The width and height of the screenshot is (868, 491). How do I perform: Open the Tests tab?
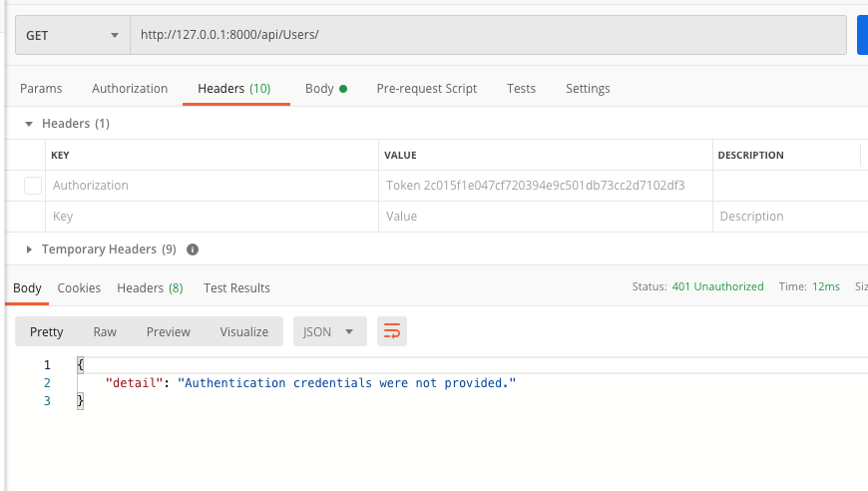coord(522,89)
